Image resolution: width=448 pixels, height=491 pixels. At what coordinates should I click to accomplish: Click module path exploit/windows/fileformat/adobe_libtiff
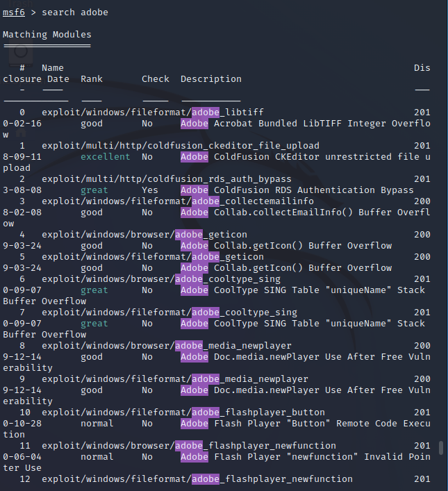pos(153,112)
